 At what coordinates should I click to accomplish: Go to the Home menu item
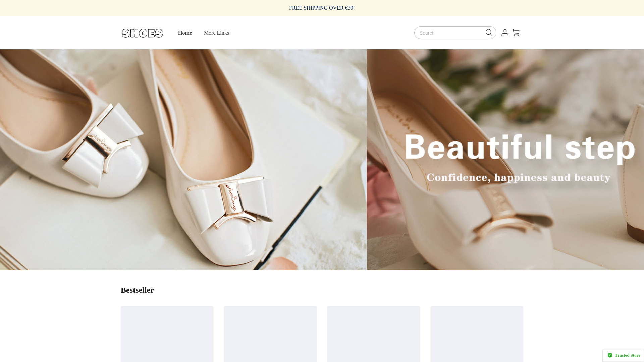185,33
